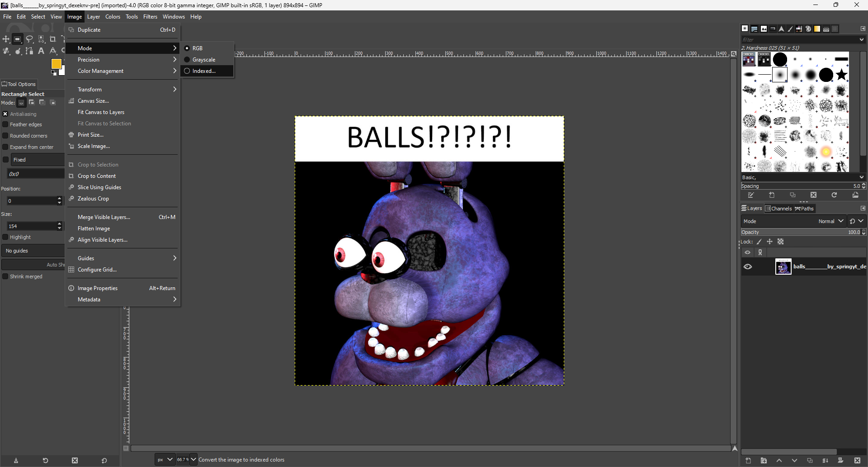
Task: Expand the Guides submenu
Action: pos(123,258)
